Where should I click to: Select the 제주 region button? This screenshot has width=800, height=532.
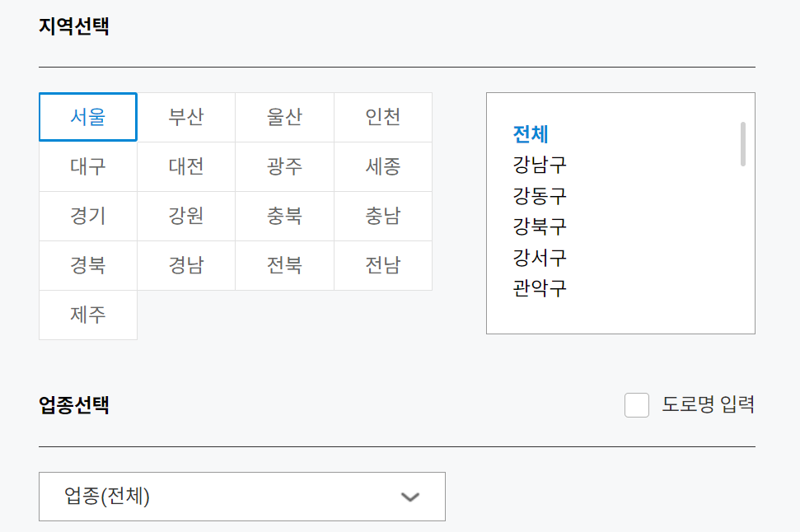(x=88, y=315)
